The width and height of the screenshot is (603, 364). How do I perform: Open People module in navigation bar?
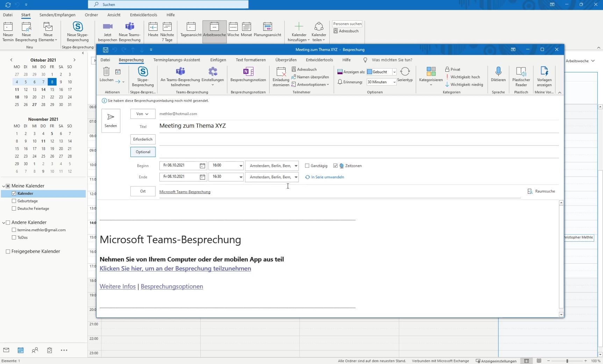(35, 350)
